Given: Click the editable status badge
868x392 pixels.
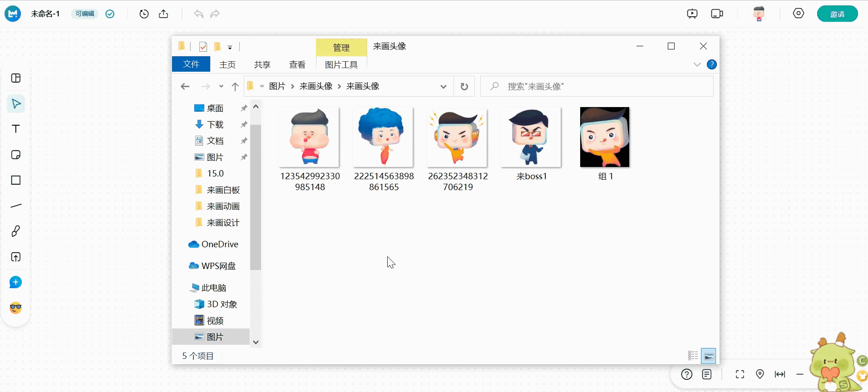Looking at the screenshot, I should click(x=85, y=14).
